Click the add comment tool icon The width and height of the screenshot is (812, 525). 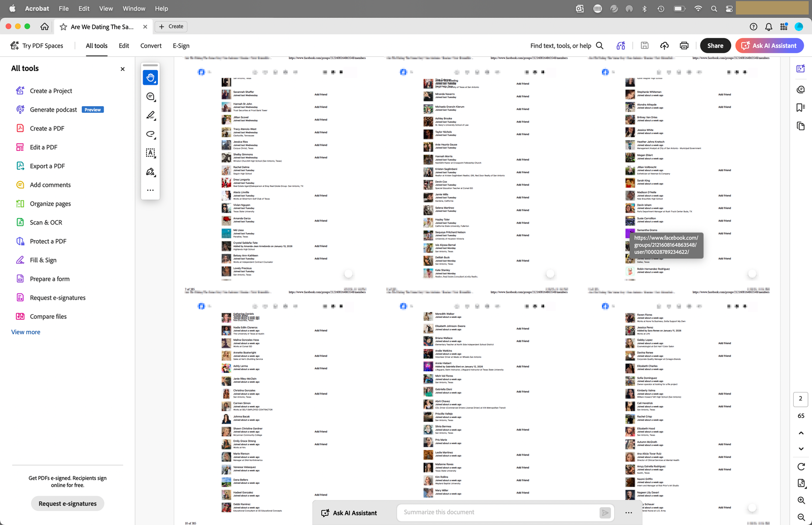[150, 96]
